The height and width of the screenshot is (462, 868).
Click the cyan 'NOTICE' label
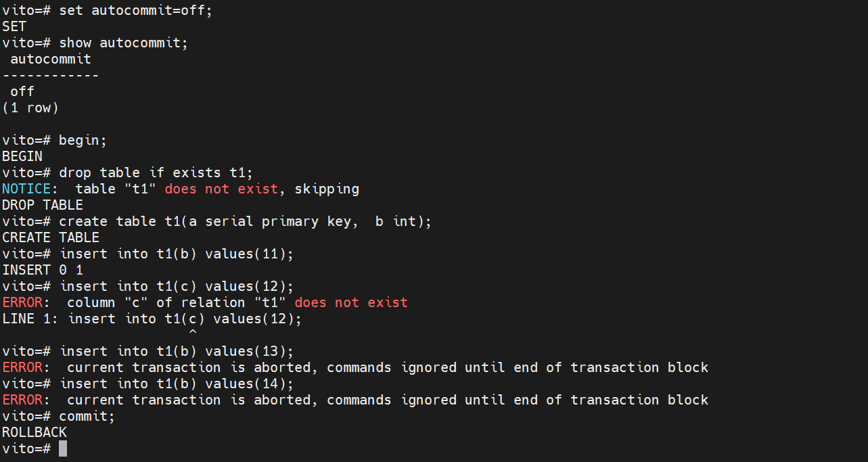click(26, 189)
